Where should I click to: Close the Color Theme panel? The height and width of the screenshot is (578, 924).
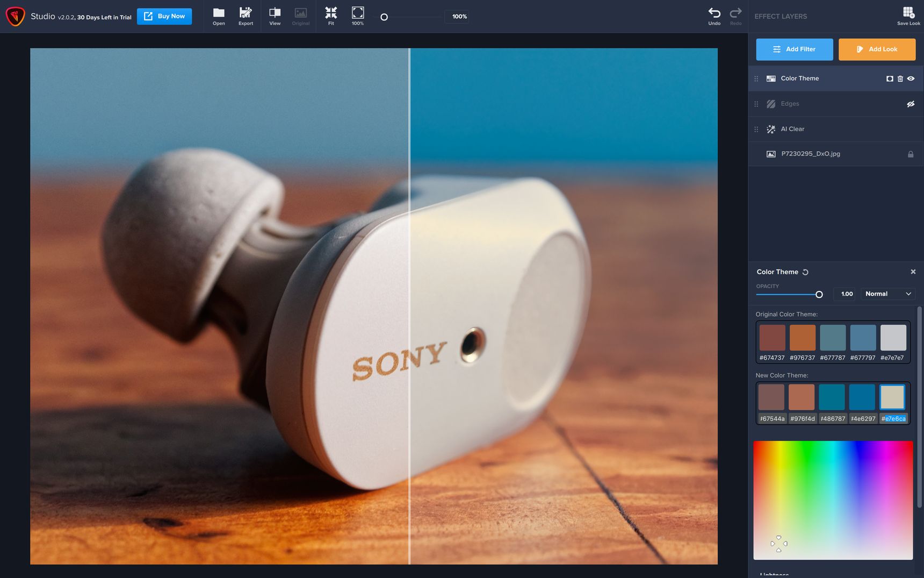click(x=913, y=272)
